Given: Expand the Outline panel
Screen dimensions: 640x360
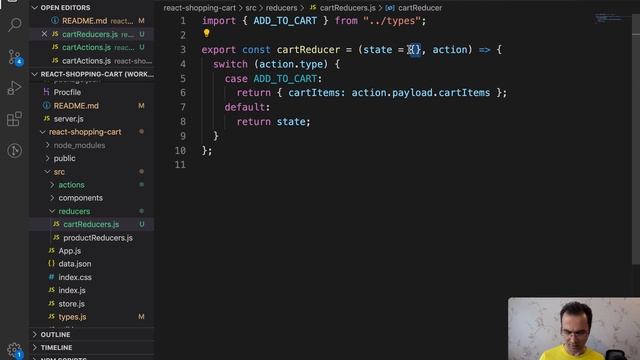Looking at the screenshot, I should tap(35, 335).
